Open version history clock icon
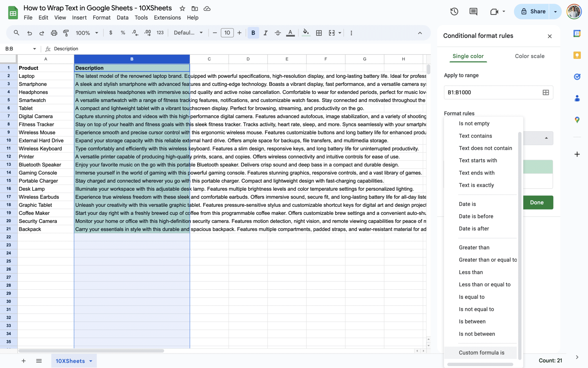 tap(454, 11)
